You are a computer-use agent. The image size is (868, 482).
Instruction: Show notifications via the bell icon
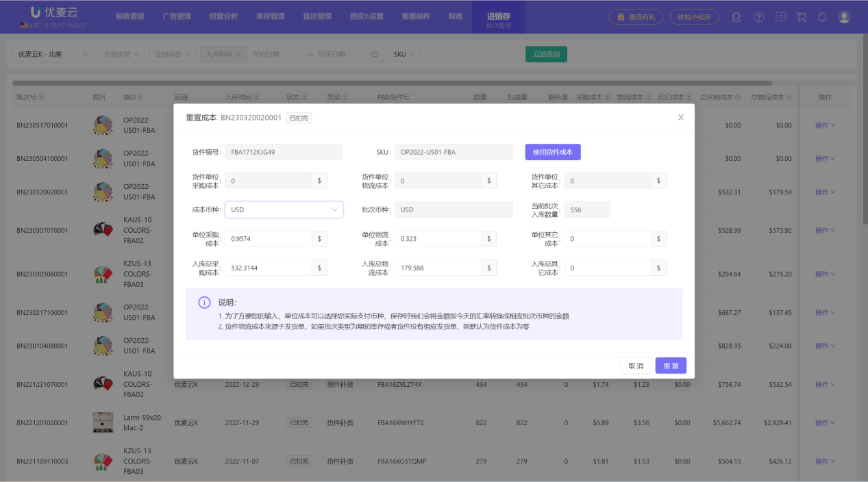(823, 17)
